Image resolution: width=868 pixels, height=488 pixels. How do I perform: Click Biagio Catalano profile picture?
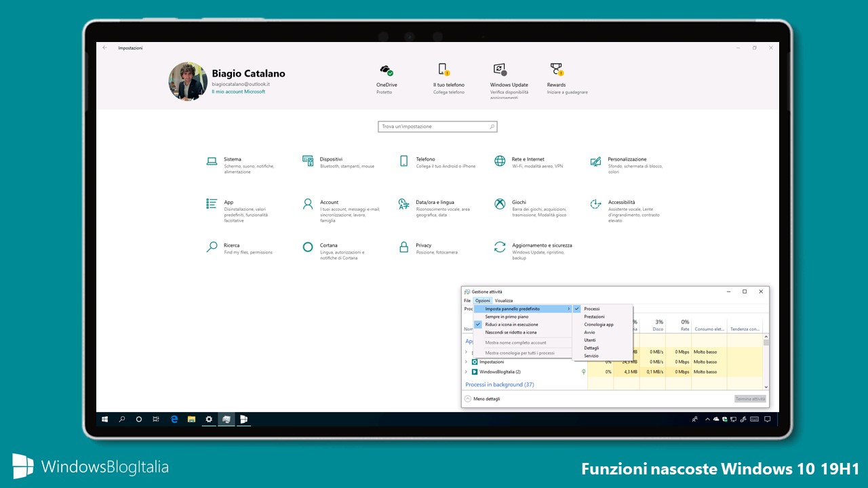[x=188, y=81]
